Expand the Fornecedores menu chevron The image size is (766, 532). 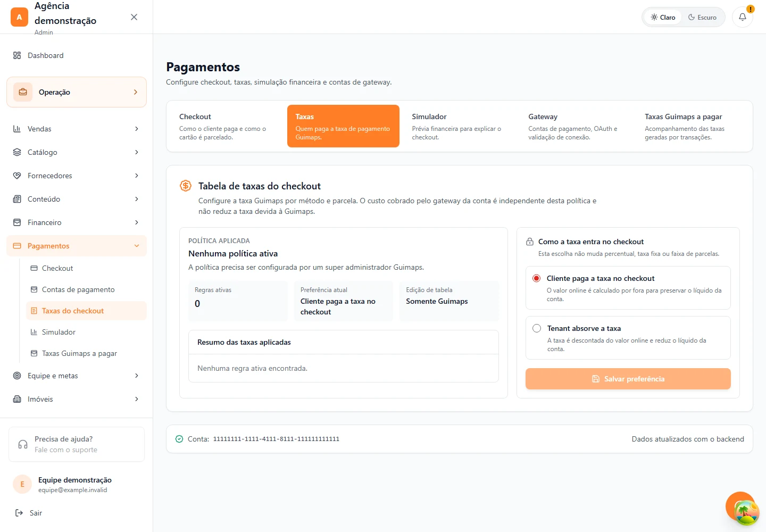137,176
